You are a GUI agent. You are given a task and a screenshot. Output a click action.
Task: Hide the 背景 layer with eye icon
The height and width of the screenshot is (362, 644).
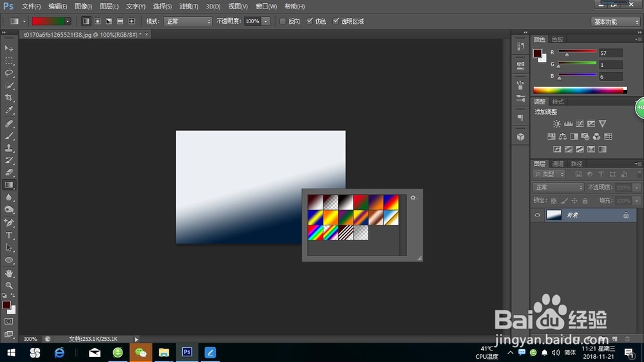click(x=537, y=215)
